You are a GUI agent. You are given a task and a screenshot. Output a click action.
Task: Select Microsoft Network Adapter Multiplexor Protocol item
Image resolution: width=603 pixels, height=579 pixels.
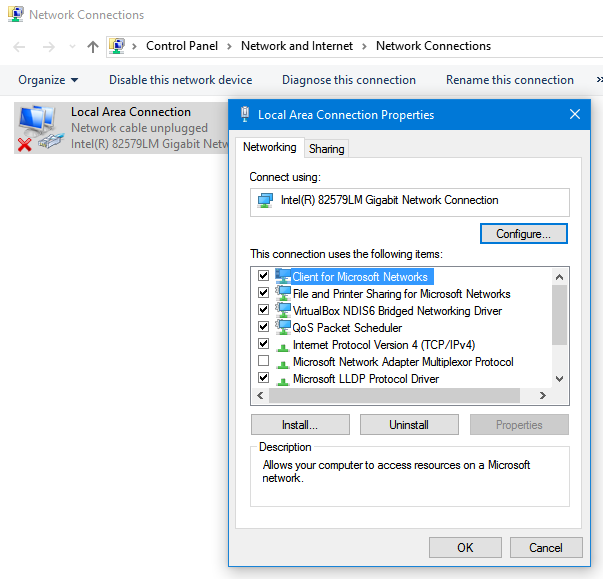tap(403, 362)
